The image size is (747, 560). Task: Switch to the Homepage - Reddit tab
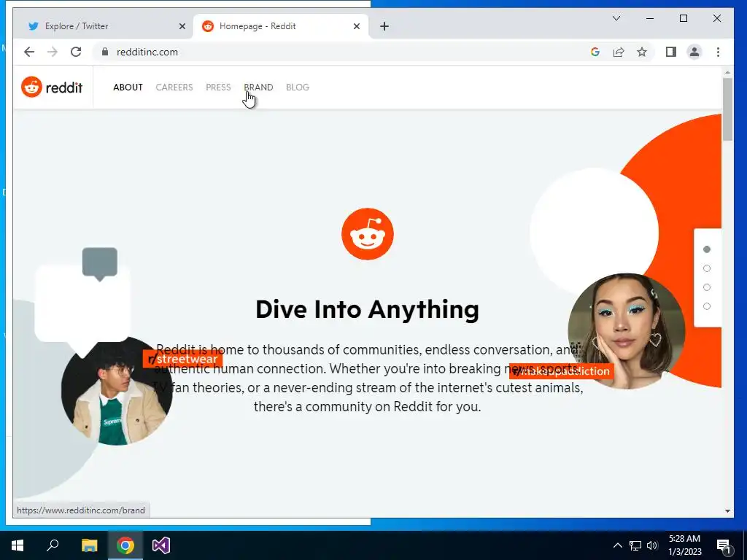tap(281, 26)
